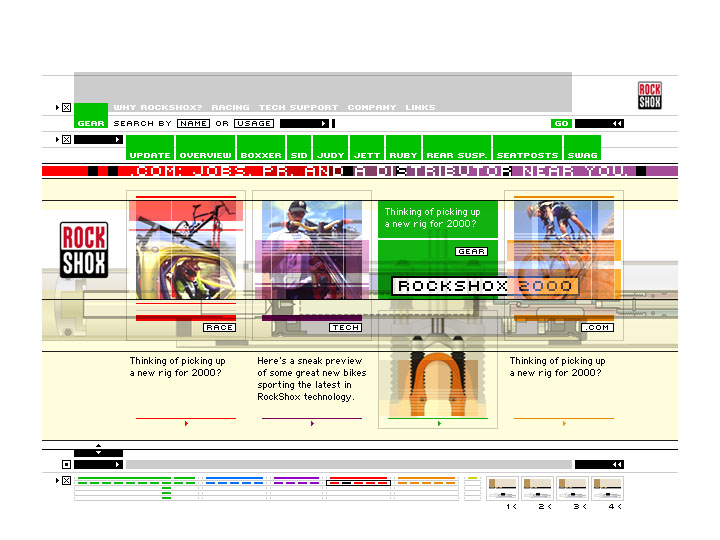Screen dimensions: 720x540
Task: Expand the triangle beside the site map row
Action: (57, 481)
